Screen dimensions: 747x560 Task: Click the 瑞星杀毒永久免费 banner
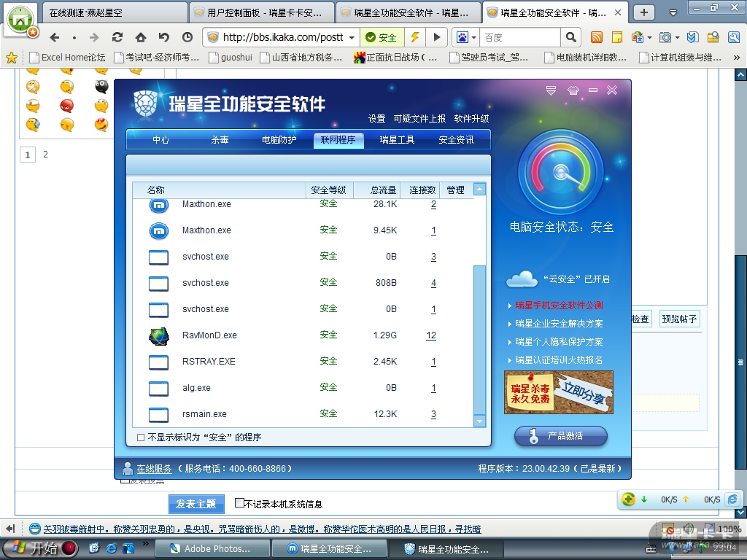tap(558, 392)
